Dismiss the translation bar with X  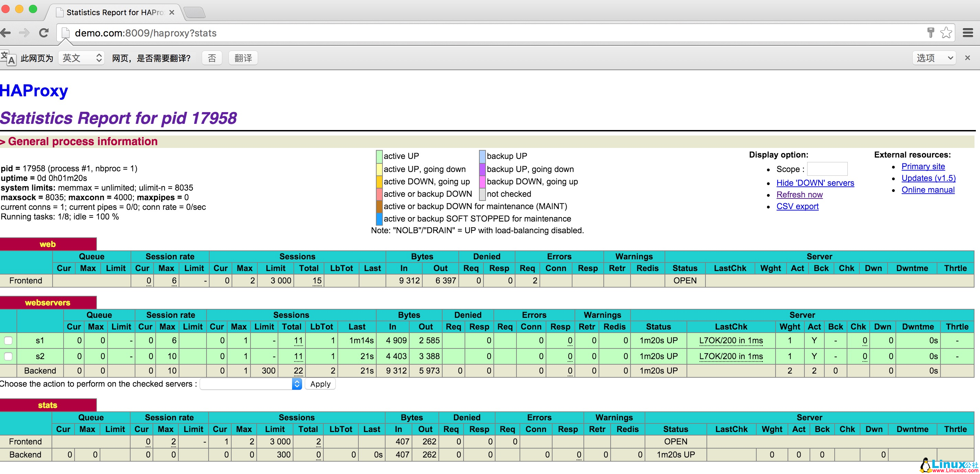pos(967,58)
